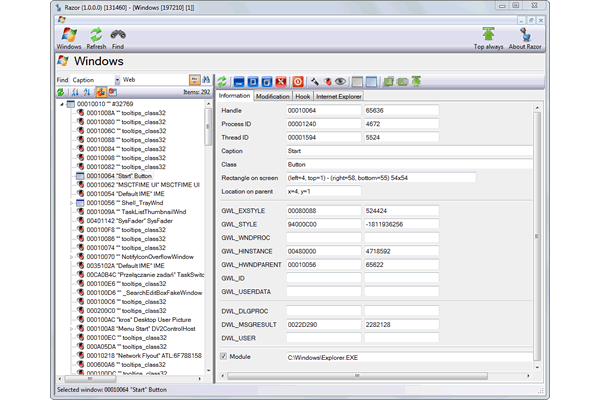Open the Hook tab

tap(303, 96)
